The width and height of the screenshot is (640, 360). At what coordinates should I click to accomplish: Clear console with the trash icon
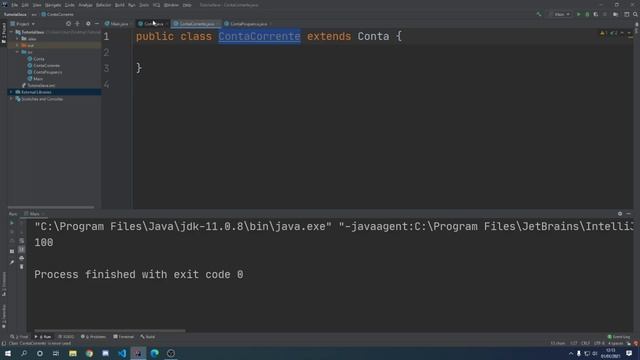22,267
